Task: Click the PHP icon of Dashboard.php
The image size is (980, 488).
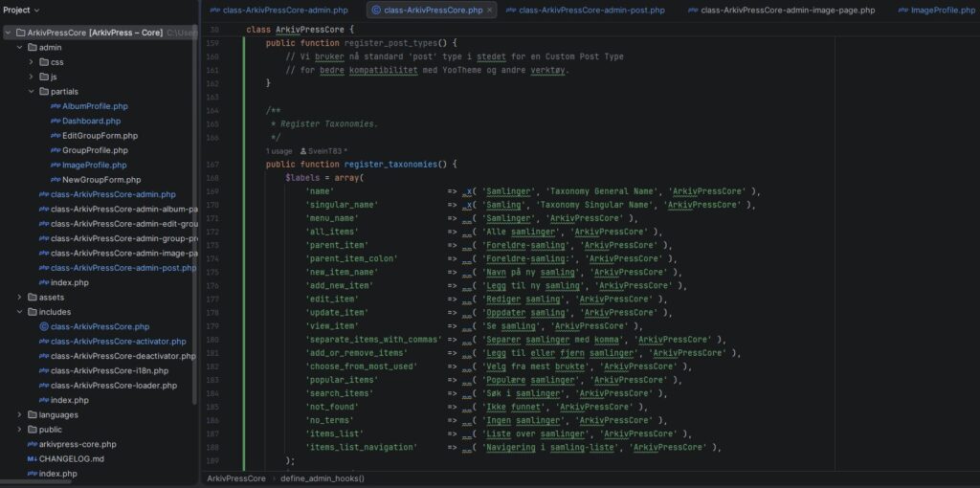Action: [56, 122]
